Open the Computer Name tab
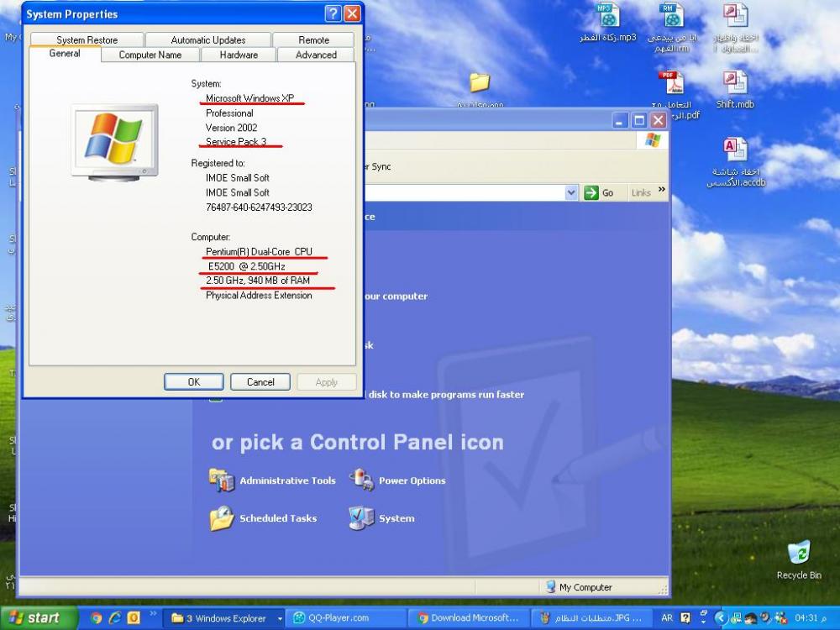Viewport: 840px width, 630px height. click(150, 55)
